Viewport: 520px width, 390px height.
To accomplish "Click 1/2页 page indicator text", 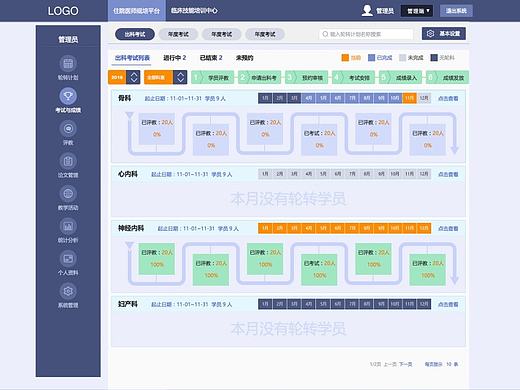I will [x=375, y=364].
